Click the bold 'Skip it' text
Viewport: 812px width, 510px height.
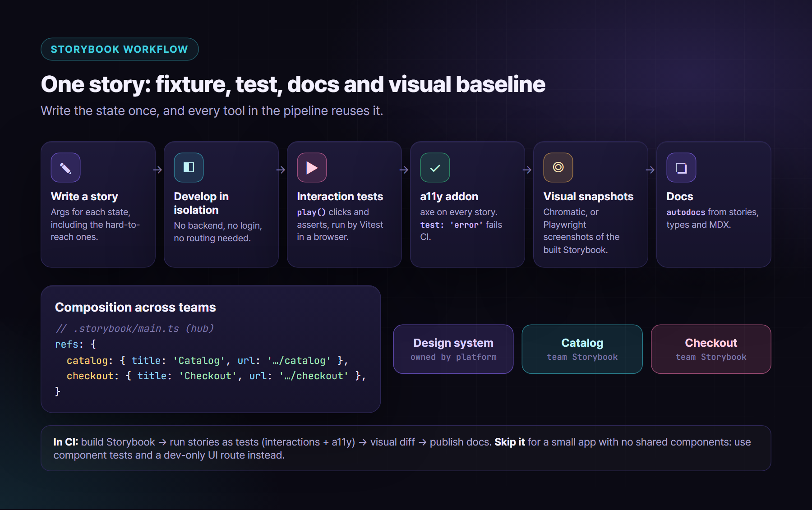tap(510, 442)
